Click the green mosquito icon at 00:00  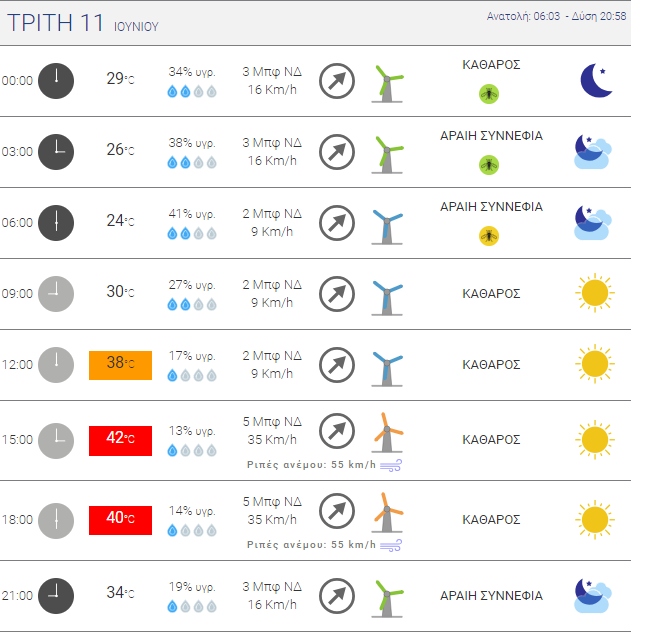click(x=489, y=94)
